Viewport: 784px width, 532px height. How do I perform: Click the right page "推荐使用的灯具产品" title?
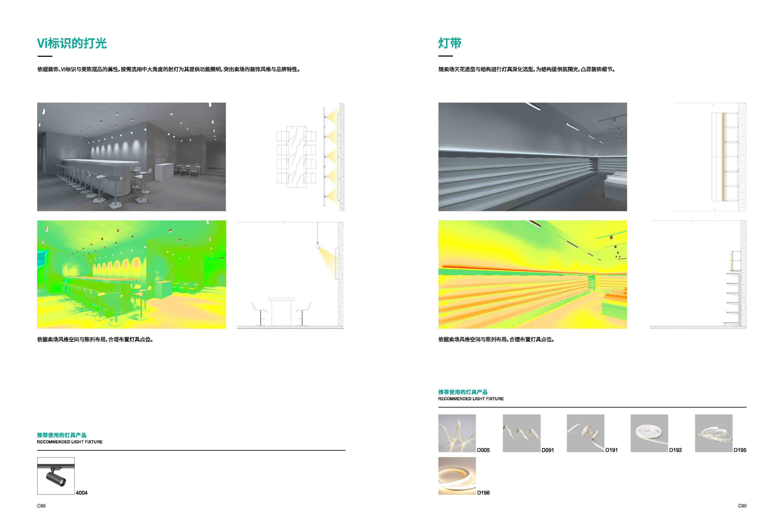463,392
